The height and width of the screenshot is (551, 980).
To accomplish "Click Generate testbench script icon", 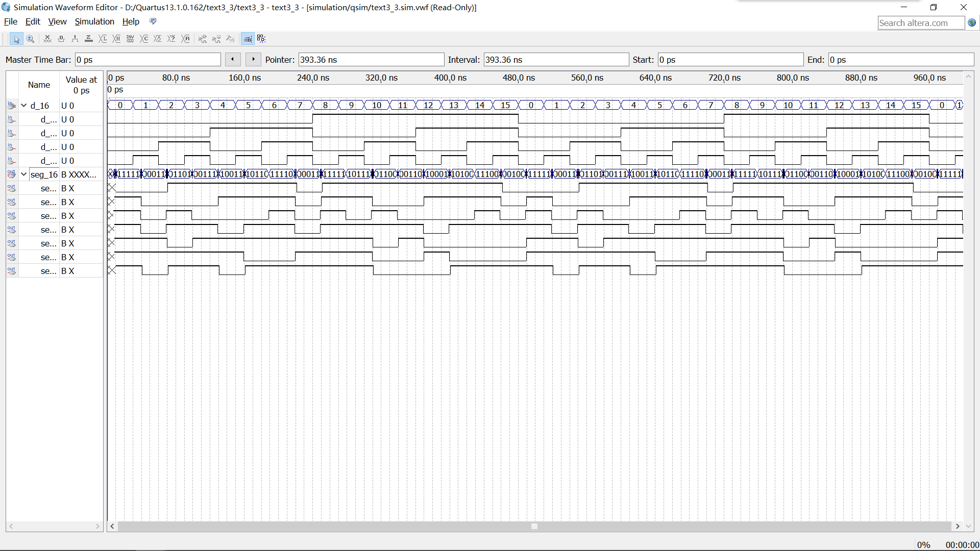I will tap(230, 39).
